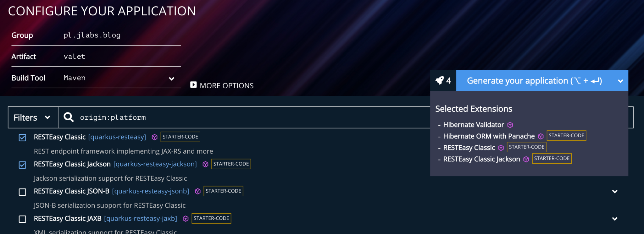The height and width of the screenshot is (234, 644).
Task: Click the Group input field
Action: click(121, 35)
